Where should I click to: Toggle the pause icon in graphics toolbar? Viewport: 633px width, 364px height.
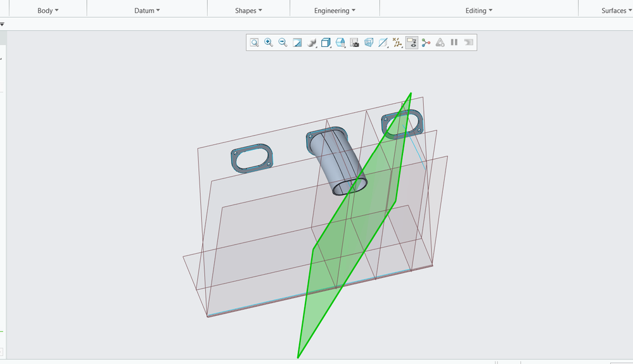454,42
